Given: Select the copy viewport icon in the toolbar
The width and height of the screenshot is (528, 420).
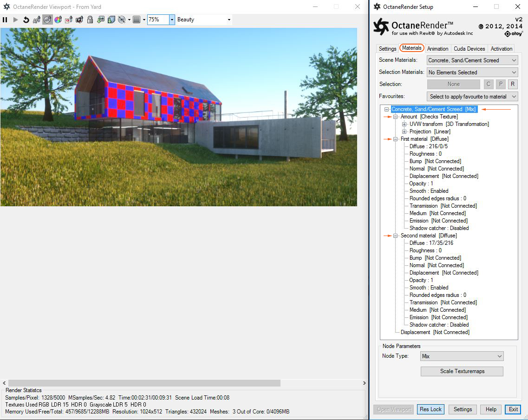Looking at the screenshot, I should (111, 20).
